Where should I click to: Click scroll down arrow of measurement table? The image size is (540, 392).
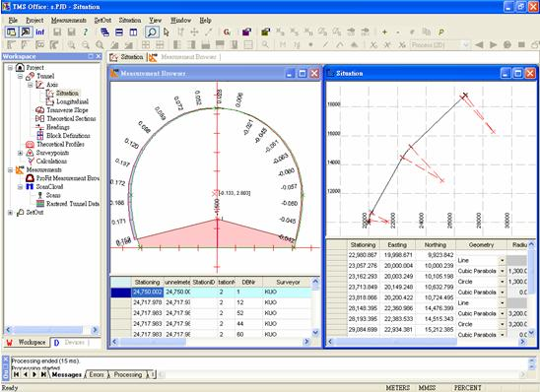(x=315, y=333)
